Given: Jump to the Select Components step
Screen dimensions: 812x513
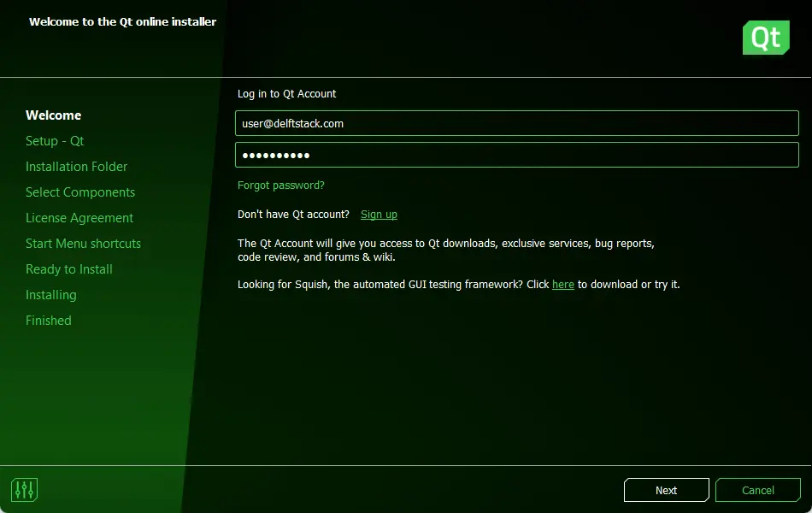Looking at the screenshot, I should (x=80, y=192).
